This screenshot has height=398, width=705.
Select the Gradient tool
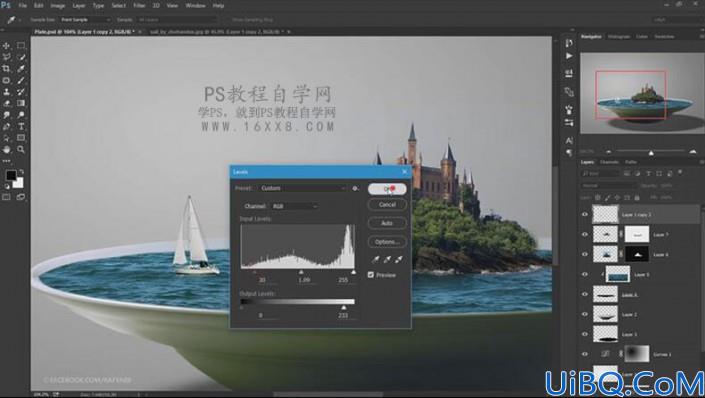(21, 103)
